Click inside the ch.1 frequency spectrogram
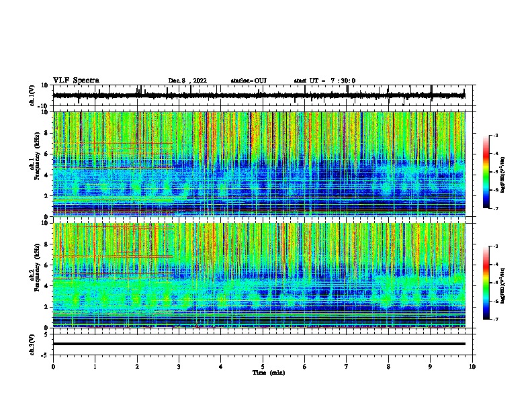The image size is (532, 411). [x=259, y=164]
